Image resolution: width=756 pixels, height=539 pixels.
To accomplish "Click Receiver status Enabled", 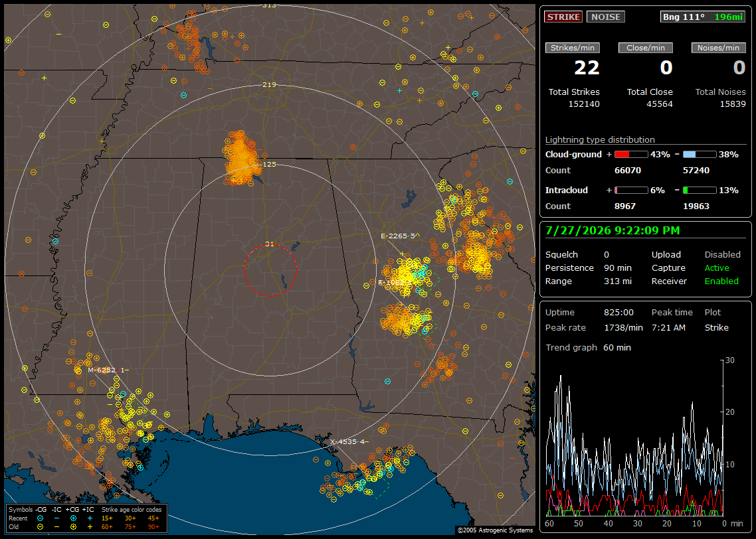I will (x=721, y=281).
